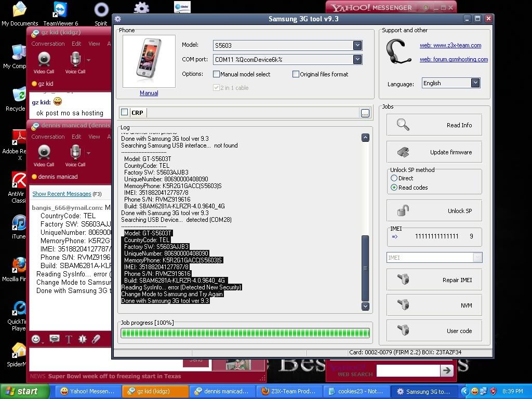The width and height of the screenshot is (532, 399).
Task: Click the NVM button
Action: click(434, 305)
